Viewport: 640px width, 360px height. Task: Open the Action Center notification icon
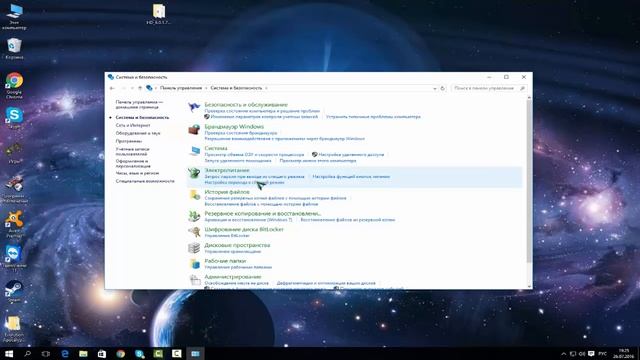591,353
